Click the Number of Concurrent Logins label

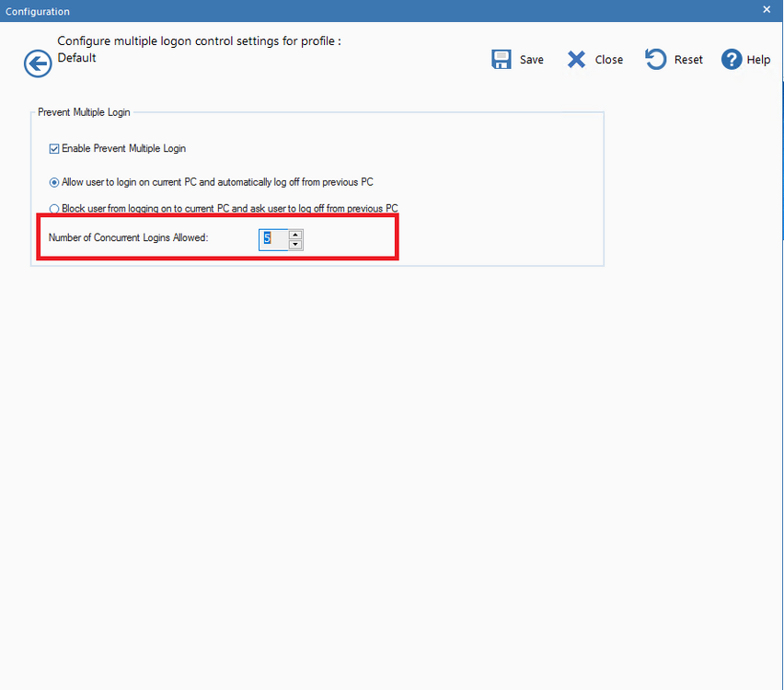[x=129, y=237]
